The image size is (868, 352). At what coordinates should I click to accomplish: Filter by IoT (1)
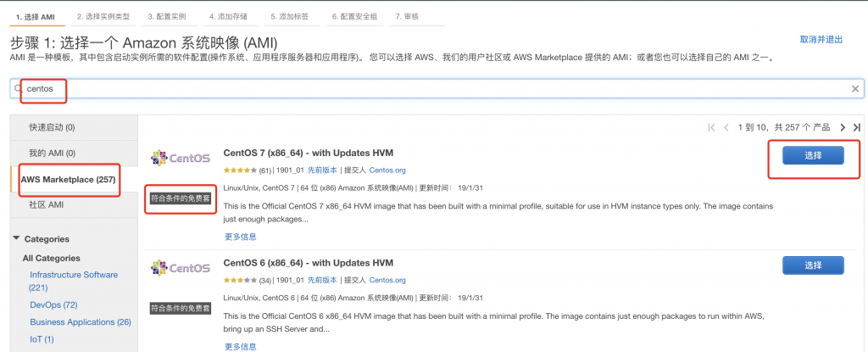tap(42, 338)
